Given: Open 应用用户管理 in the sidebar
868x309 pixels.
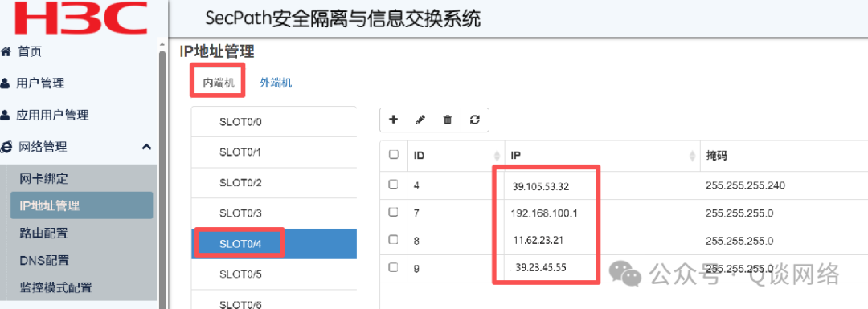Looking at the screenshot, I should (x=52, y=115).
